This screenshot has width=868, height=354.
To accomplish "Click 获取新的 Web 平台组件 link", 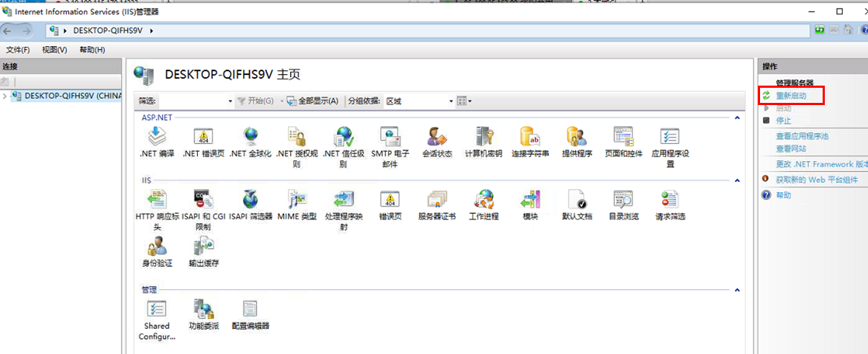I will [x=816, y=180].
